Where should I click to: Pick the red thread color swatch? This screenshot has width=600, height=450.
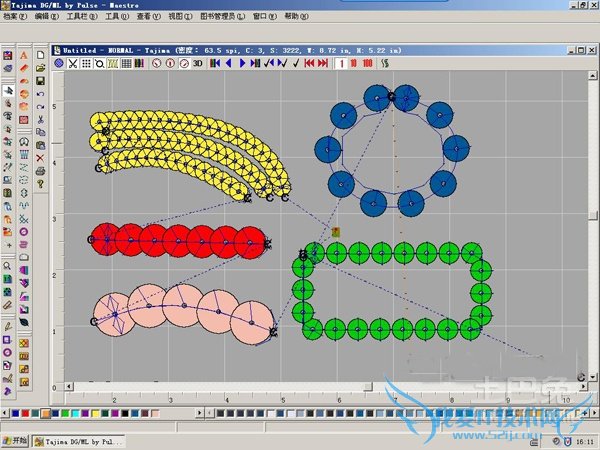[25, 413]
